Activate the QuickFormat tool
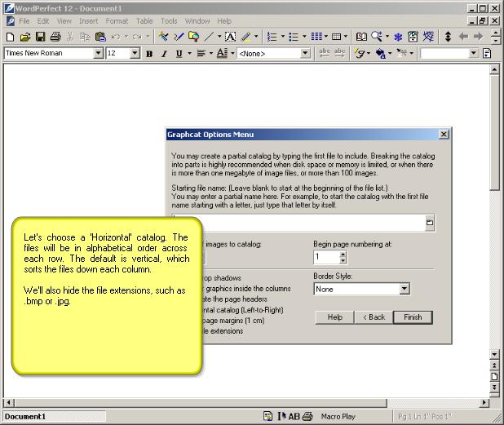The width and height of the screenshot is (504, 425). (163, 37)
